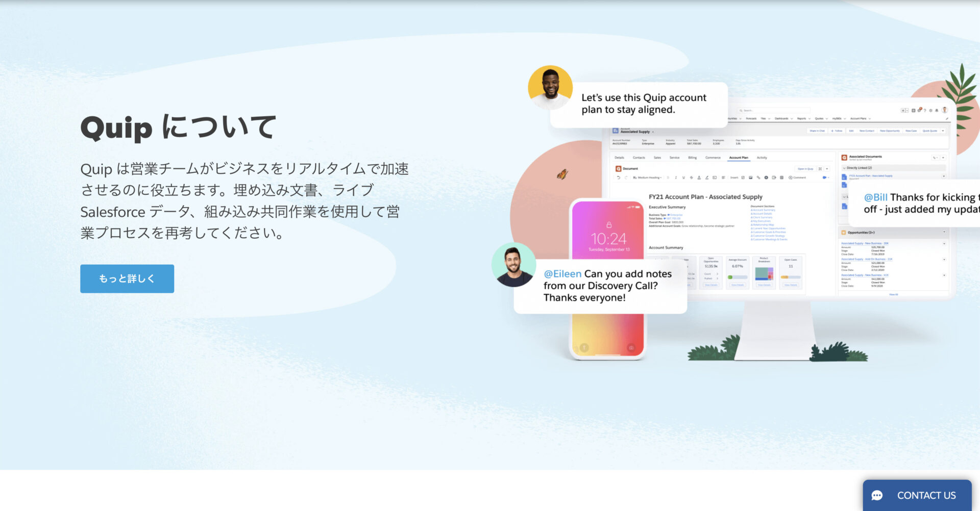Click the blue FY21 Account Plan file icon
The width and height of the screenshot is (980, 511).
(844, 176)
